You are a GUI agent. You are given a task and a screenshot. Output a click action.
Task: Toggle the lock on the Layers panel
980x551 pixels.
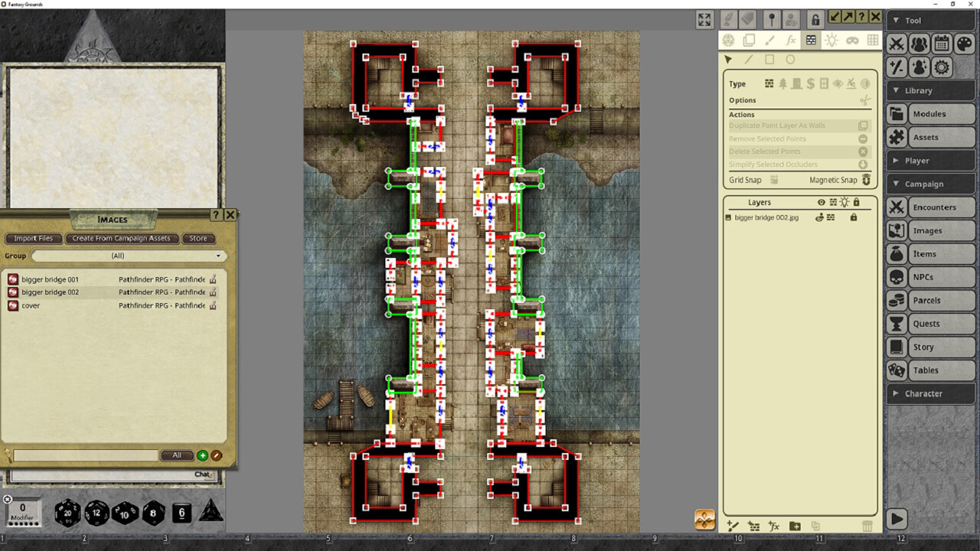pyautogui.click(x=856, y=202)
